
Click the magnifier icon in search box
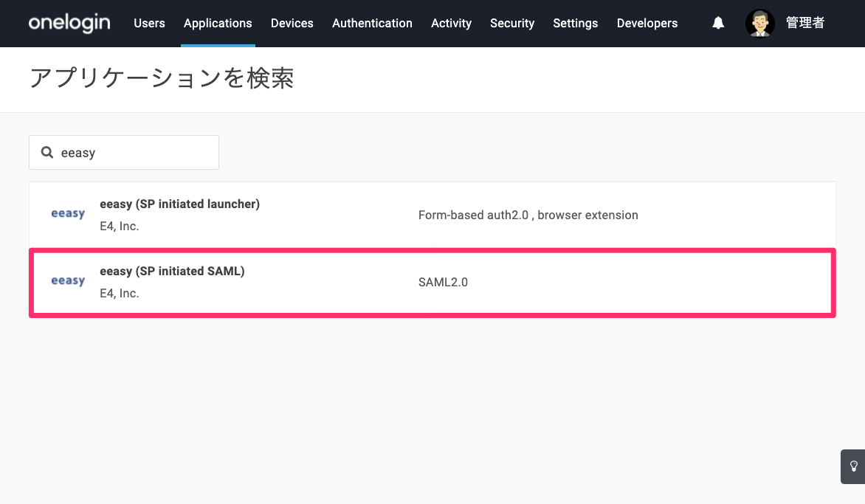[47, 152]
